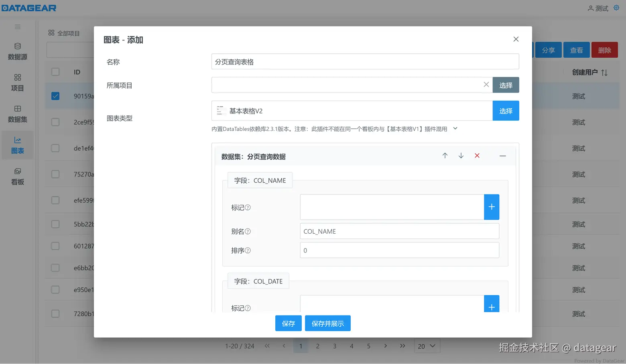
Task: Show help for 排序 field
Action: tap(248, 251)
